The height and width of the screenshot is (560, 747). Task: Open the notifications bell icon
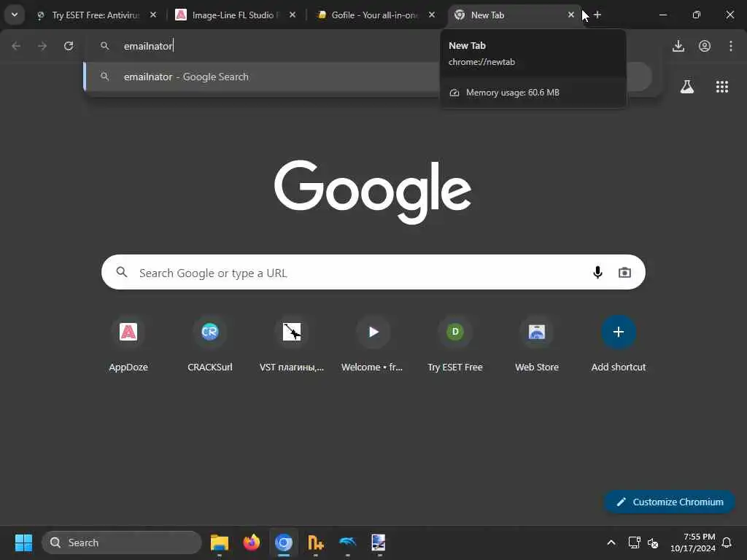[727, 542]
